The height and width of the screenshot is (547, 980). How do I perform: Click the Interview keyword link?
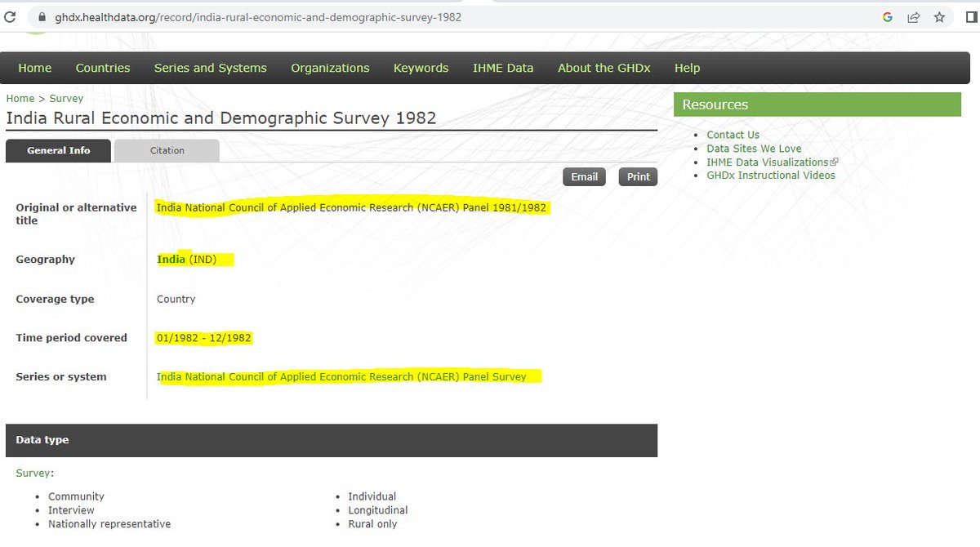tap(71, 510)
